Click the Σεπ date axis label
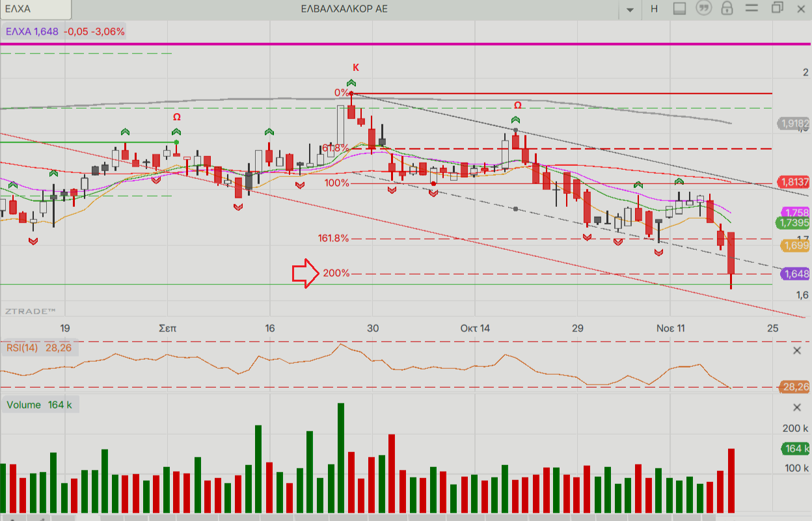Screen dimensions: 812x521 [168, 328]
